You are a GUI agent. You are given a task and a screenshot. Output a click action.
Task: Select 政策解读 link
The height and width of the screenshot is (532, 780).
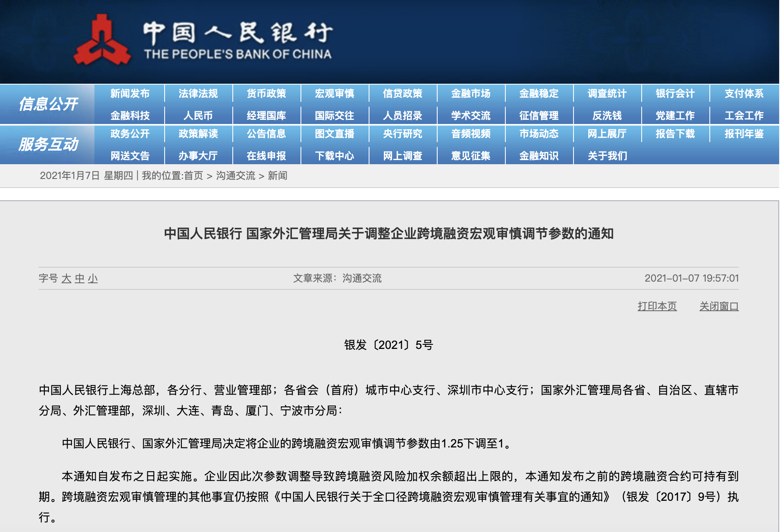tap(198, 134)
